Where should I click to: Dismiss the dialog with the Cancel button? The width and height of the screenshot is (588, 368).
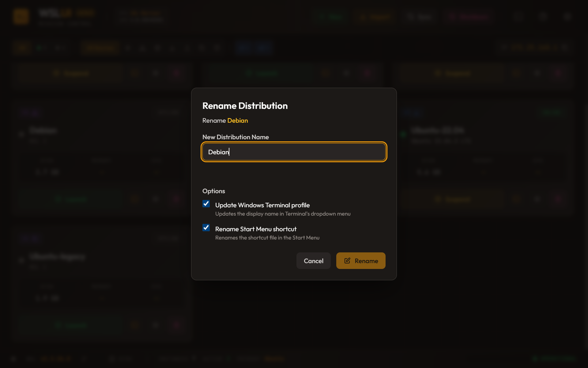click(313, 261)
